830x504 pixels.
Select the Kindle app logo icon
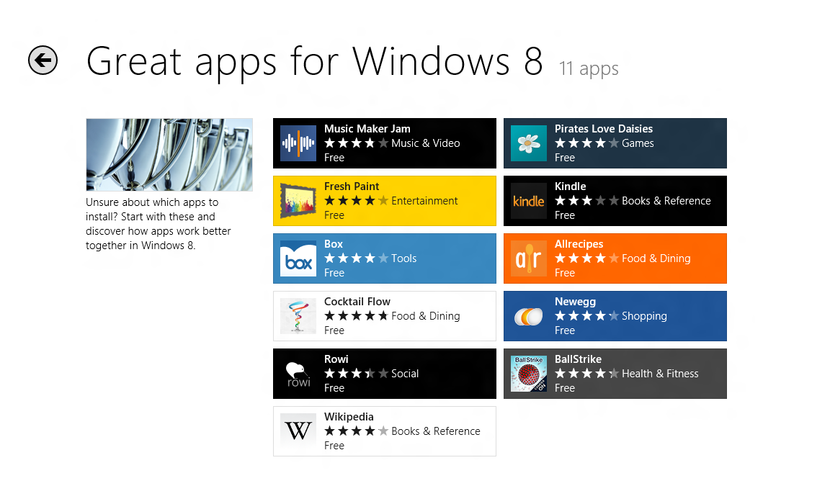coord(529,200)
